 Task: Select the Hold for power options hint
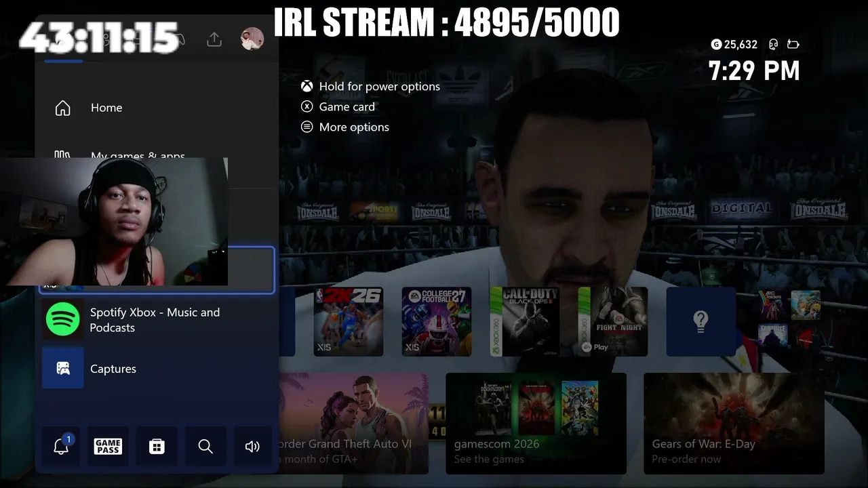[x=371, y=86]
